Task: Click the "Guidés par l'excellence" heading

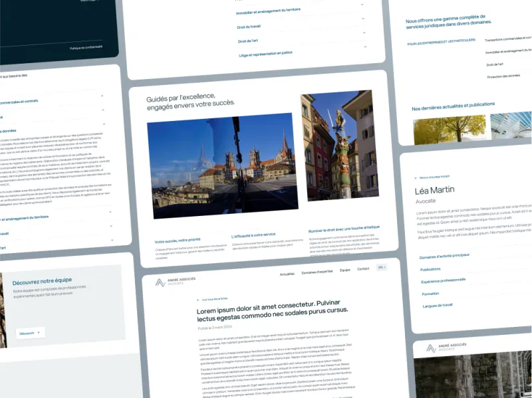Action: pos(190,102)
